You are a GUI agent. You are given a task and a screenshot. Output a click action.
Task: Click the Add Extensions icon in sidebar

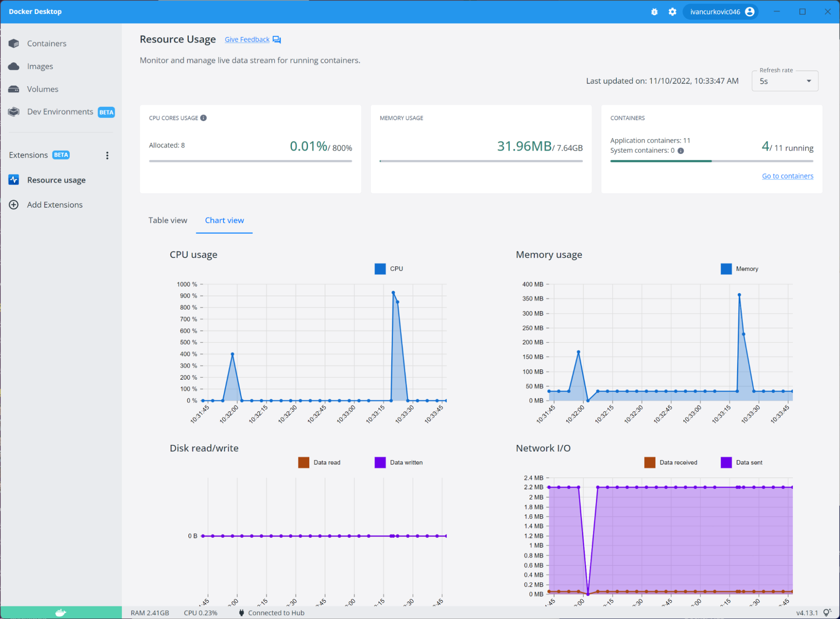point(15,204)
